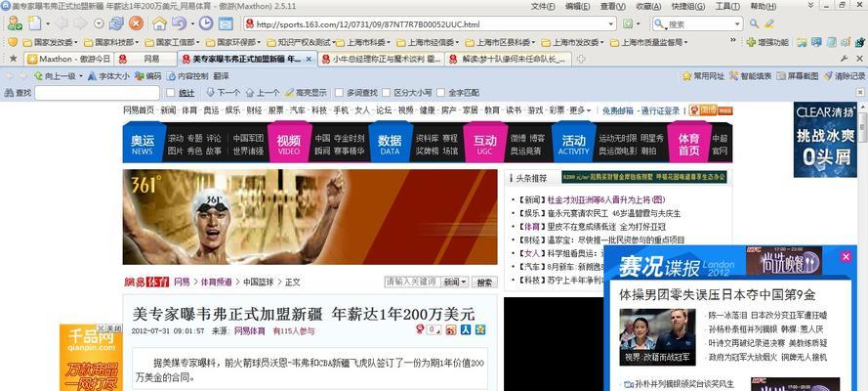Click the 361° swimmer banner ad
Image resolution: width=868 pixels, height=391 pixels.
tap(310, 217)
